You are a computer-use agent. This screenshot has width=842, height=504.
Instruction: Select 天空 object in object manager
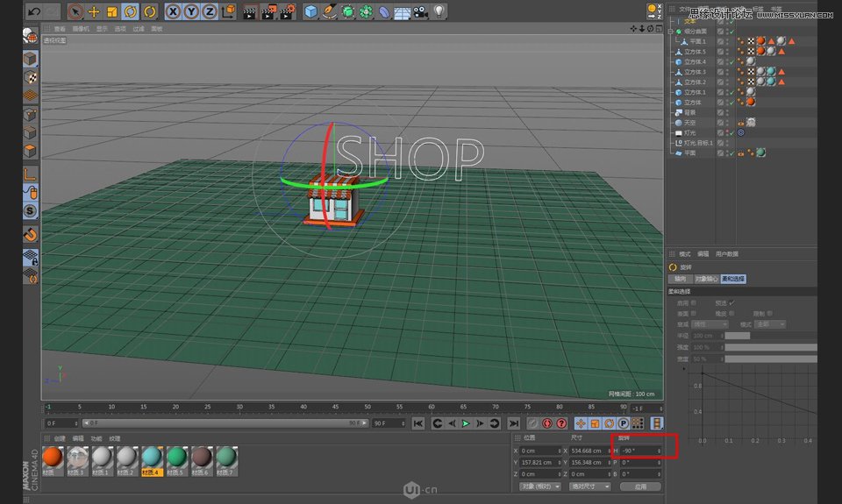click(690, 123)
